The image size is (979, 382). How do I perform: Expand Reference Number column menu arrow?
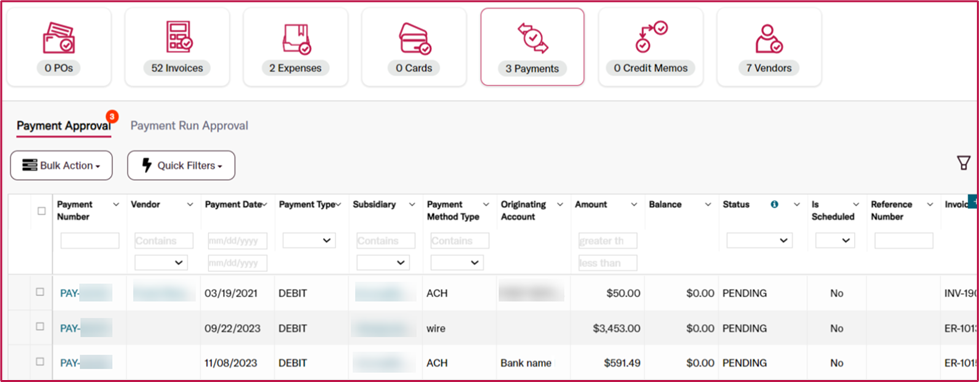930,205
